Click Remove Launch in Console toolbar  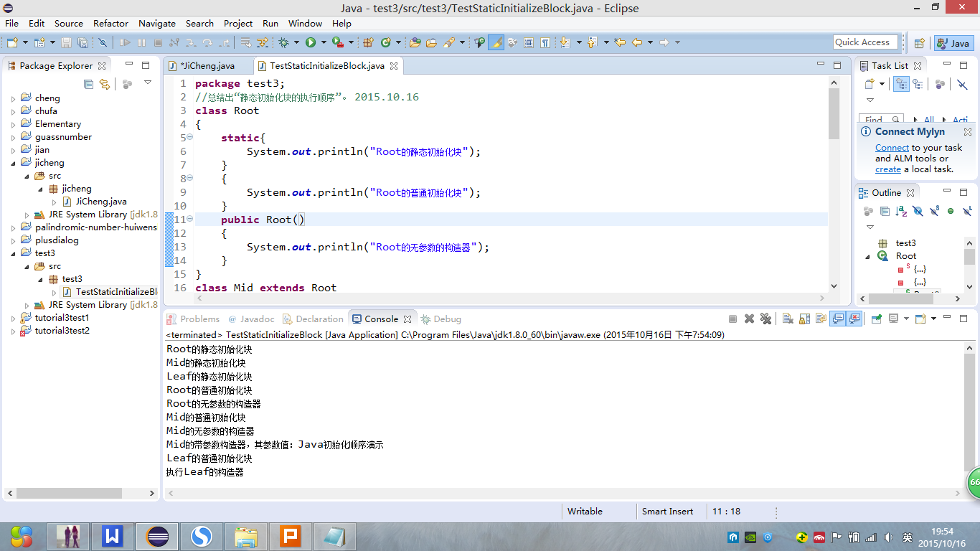point(749,319)
